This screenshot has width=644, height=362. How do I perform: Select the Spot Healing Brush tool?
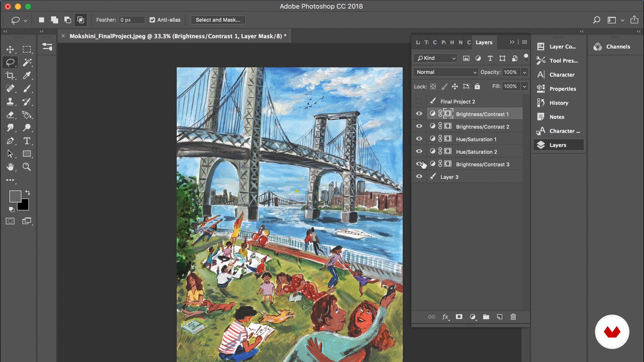(10, 88)
